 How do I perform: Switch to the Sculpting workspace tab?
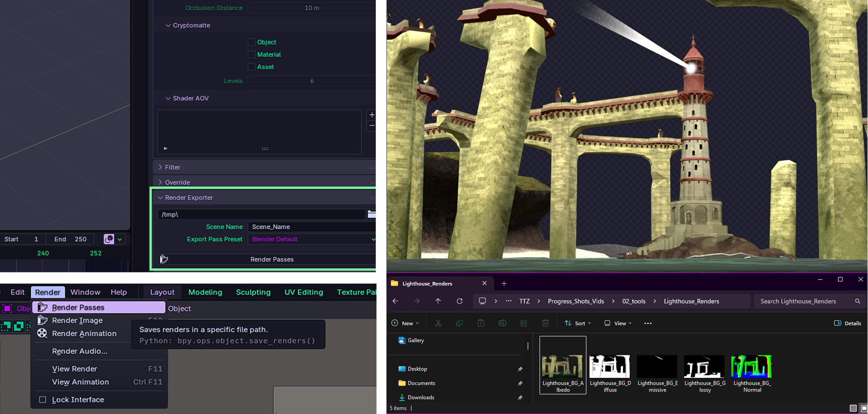click(x=253, y=292)
